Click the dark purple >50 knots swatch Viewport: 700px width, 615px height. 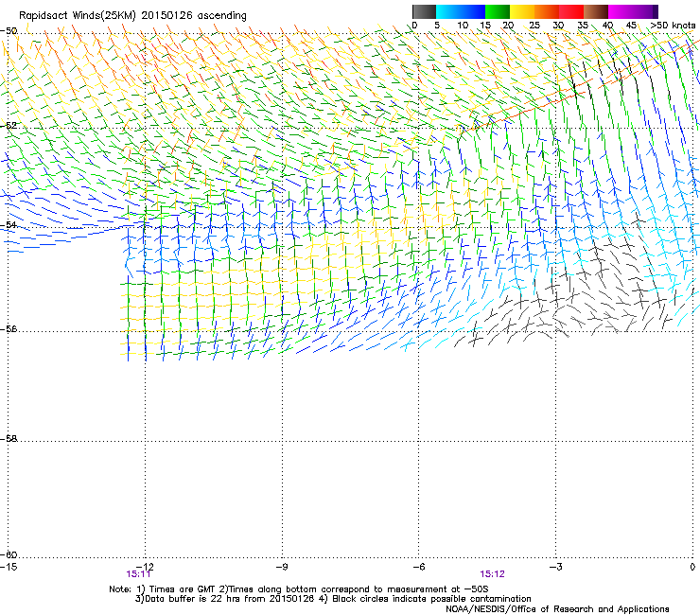tap(655, 11)
